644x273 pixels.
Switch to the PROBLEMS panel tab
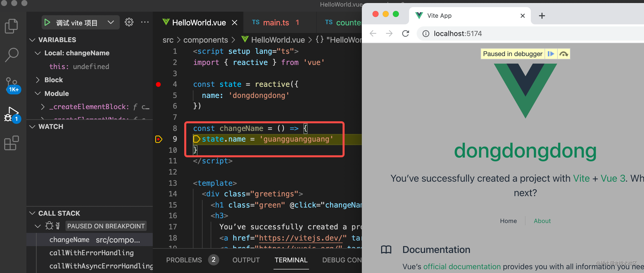[x=184, y=260]
